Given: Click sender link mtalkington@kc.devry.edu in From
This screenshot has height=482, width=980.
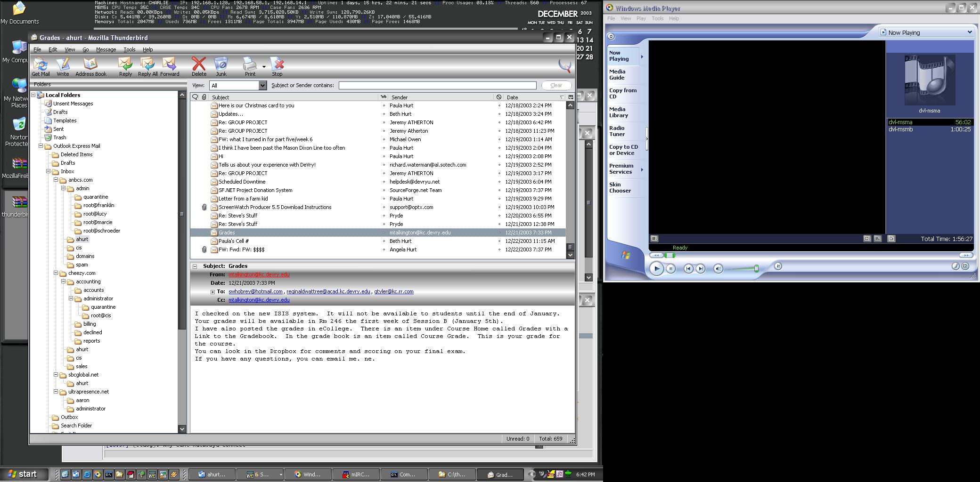Looking at the screenshot, I should click(259, 274).
